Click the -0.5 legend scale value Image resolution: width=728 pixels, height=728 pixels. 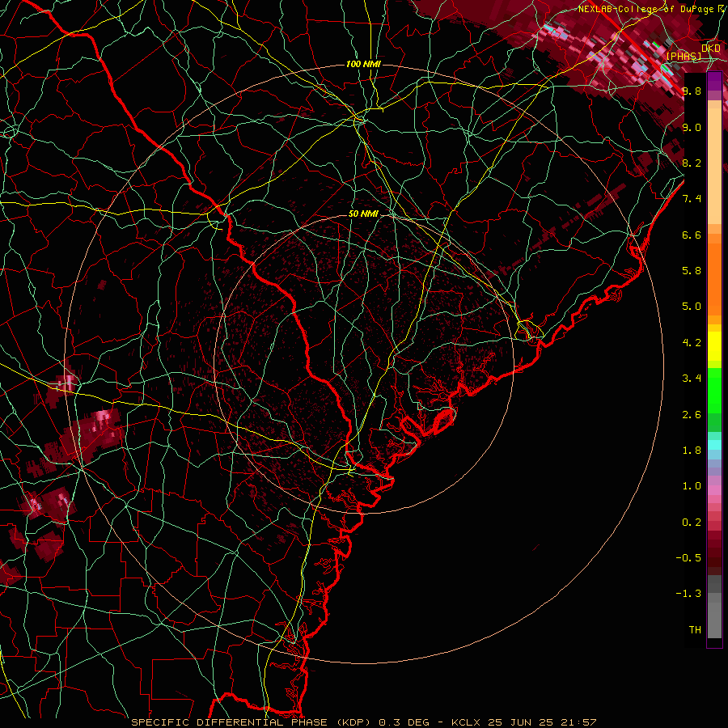pos(688,558)
